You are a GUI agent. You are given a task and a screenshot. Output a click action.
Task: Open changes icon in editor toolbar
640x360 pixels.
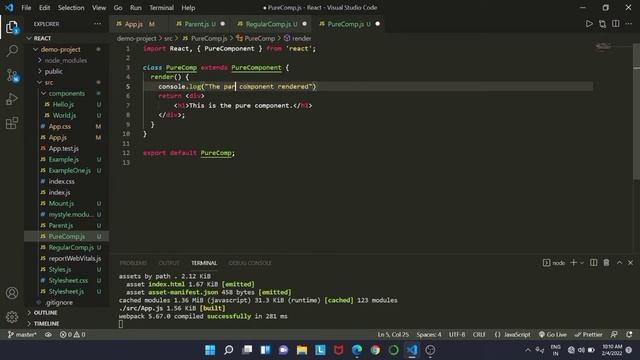pos(602,24)
